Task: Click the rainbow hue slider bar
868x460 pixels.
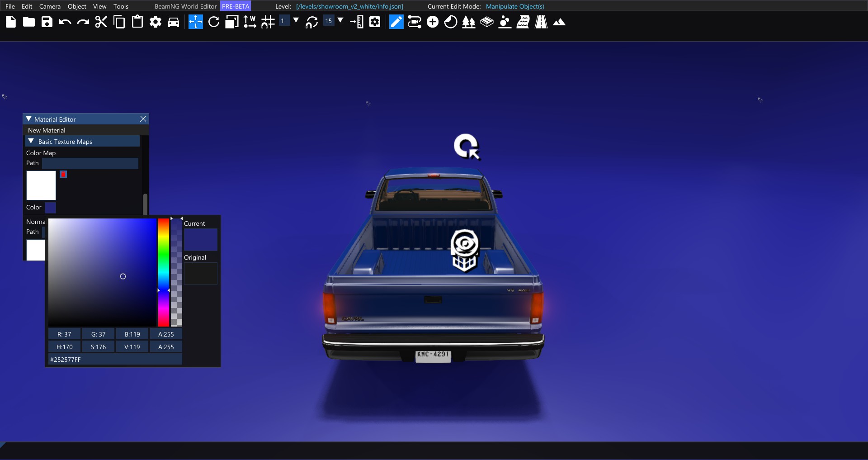Action: point(164,272)
